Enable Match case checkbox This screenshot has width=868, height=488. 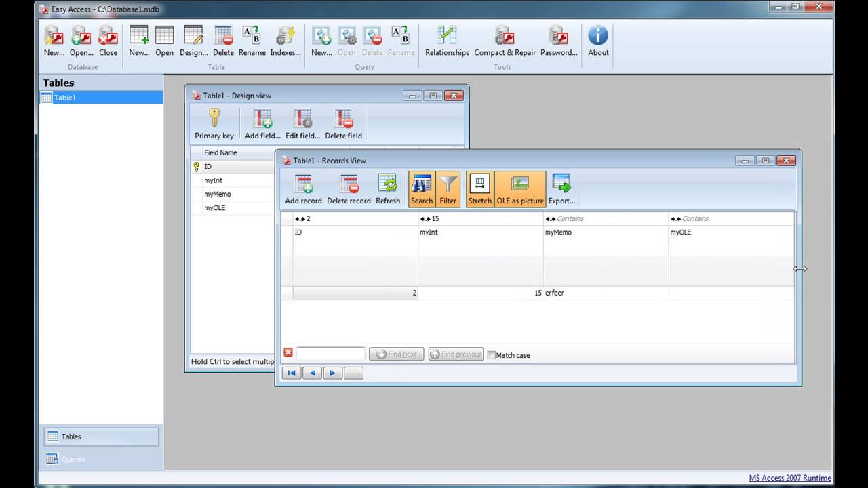492,355
